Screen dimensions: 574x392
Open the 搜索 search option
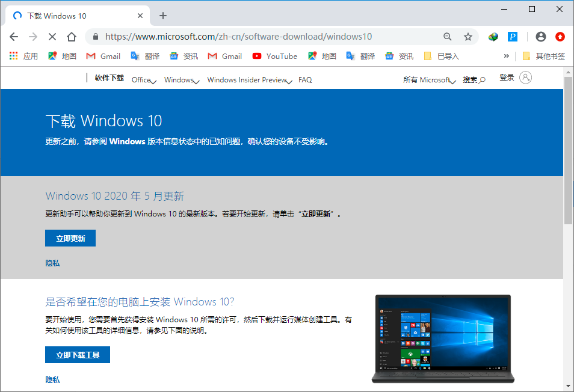tap(474, 80)
